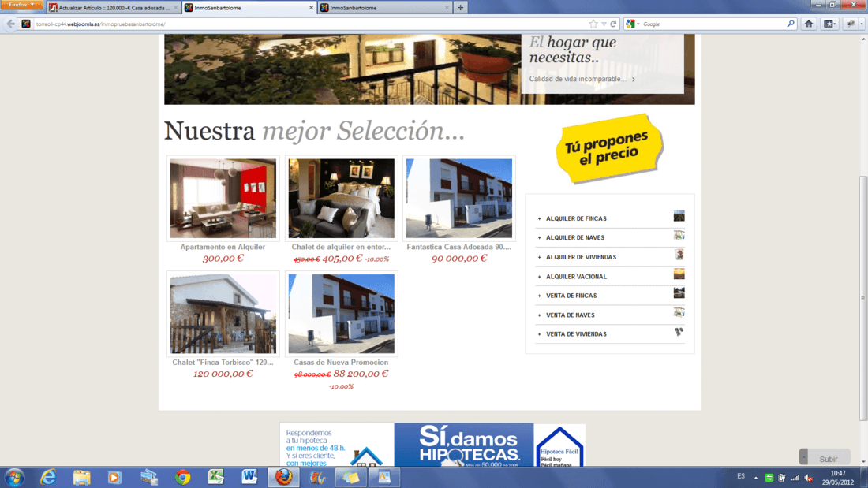
Task: Click the site favicon in address bar
Action: [x=26, y=24]
